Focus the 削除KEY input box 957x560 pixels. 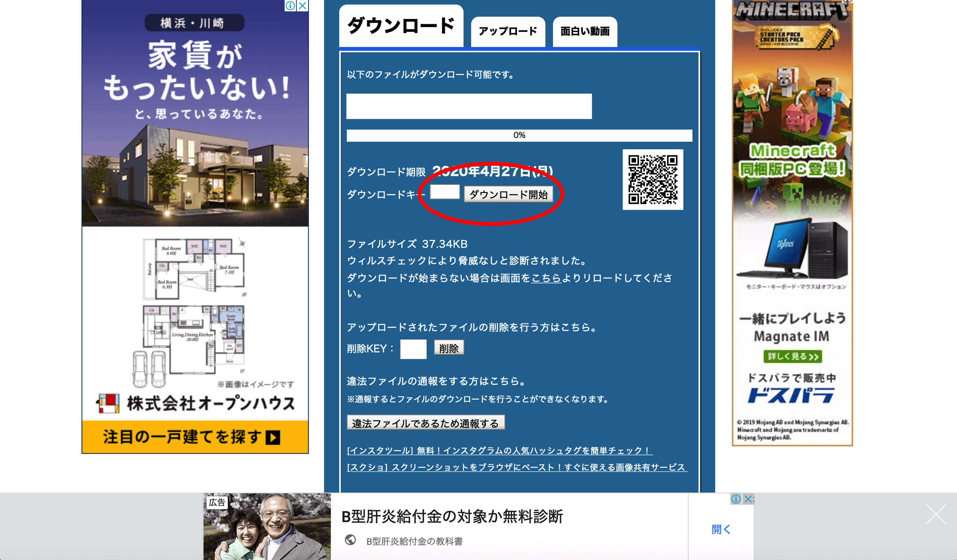(413, 349)
